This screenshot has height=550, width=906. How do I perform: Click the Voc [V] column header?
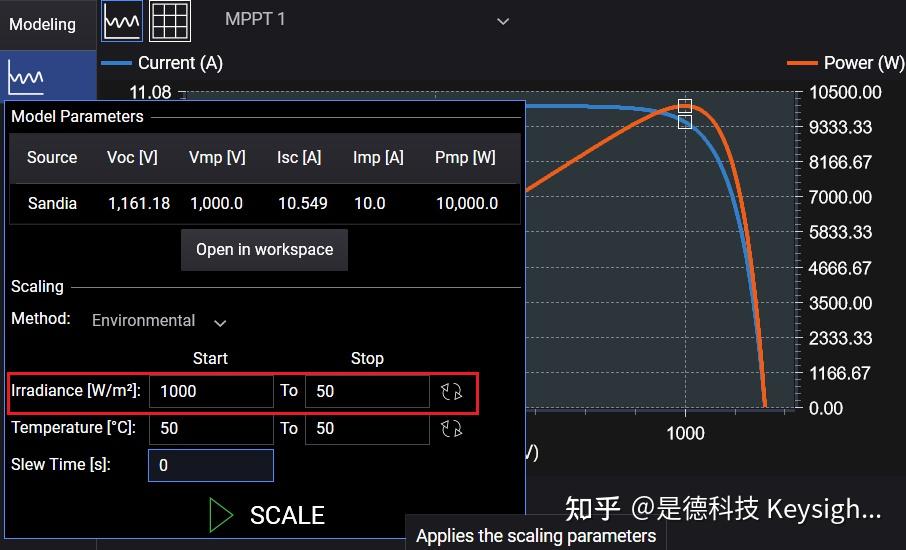click(x=132, y=157)
